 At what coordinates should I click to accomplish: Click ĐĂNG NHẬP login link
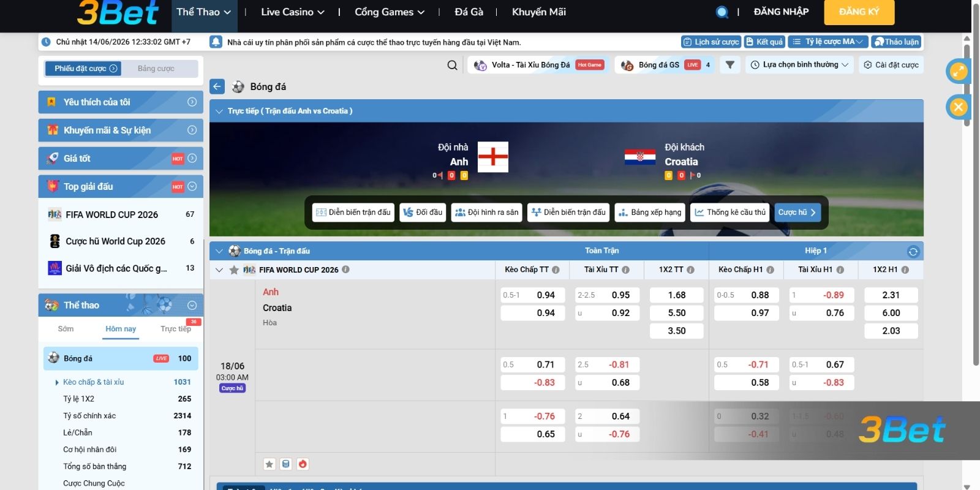point(781,12)
